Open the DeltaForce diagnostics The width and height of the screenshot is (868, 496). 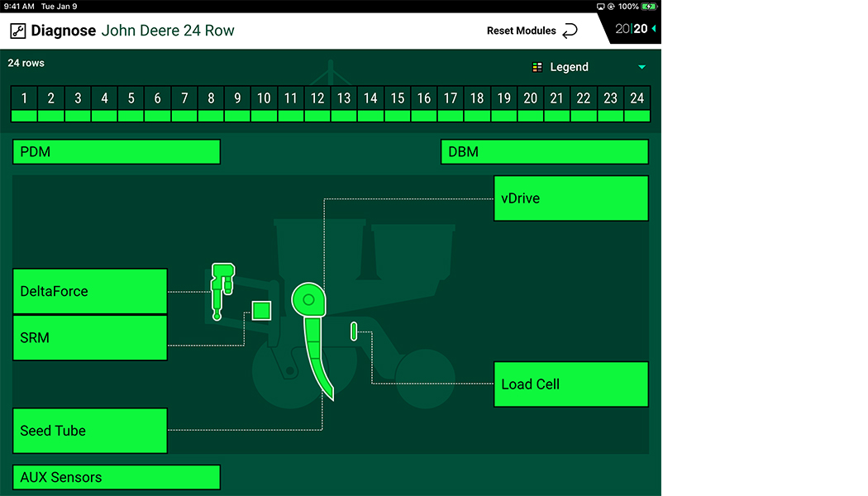point(89,291)
